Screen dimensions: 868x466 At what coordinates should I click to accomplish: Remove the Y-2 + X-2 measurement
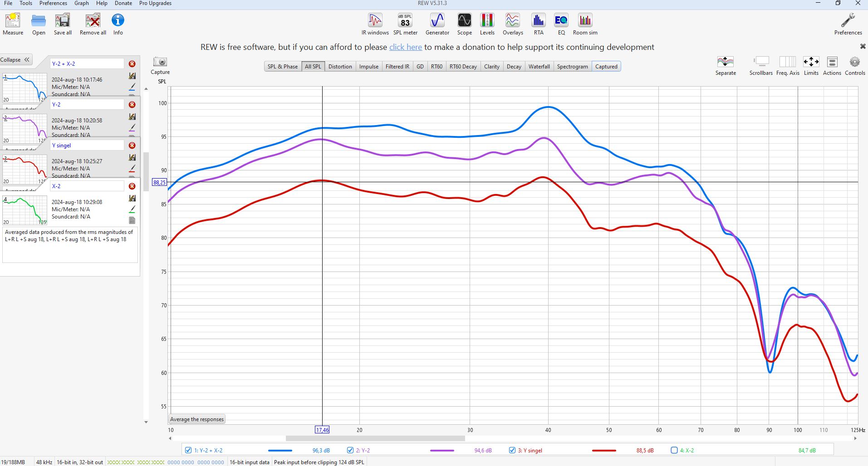[132, 64]
